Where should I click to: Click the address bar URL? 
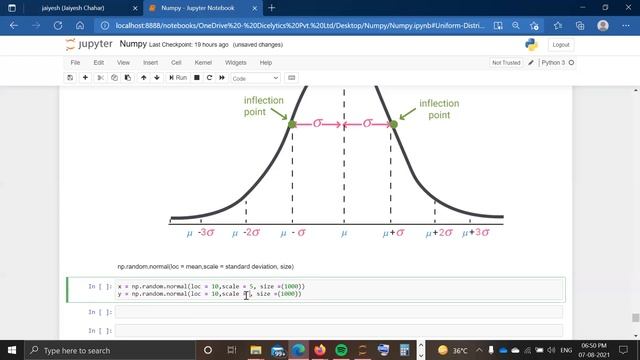tap(300, 25)
